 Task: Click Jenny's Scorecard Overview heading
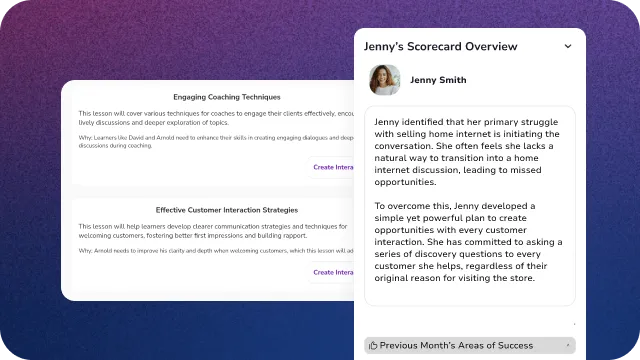click(x=440, y=47)
